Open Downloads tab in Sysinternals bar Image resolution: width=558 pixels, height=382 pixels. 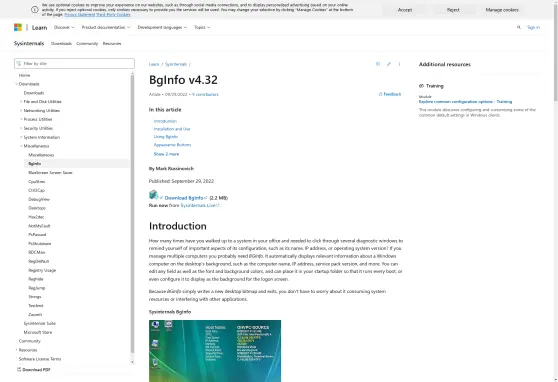[61, 43]
